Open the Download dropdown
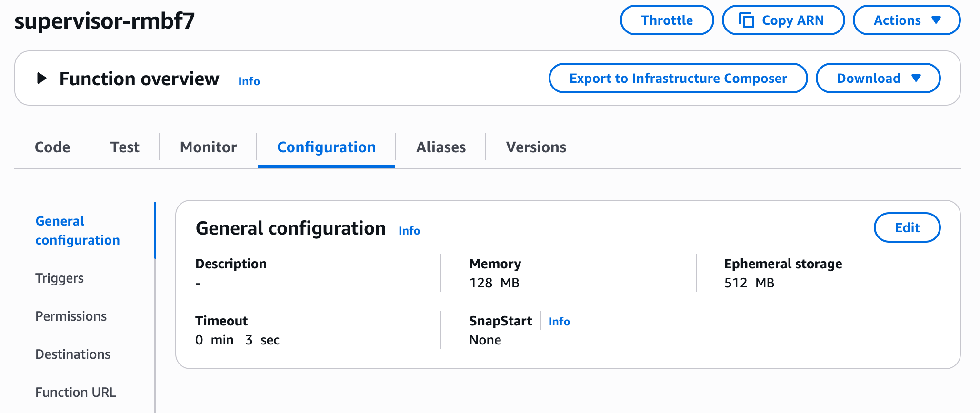Image resolution: width=980 pixels, height=413 pixels. point(878,79)
